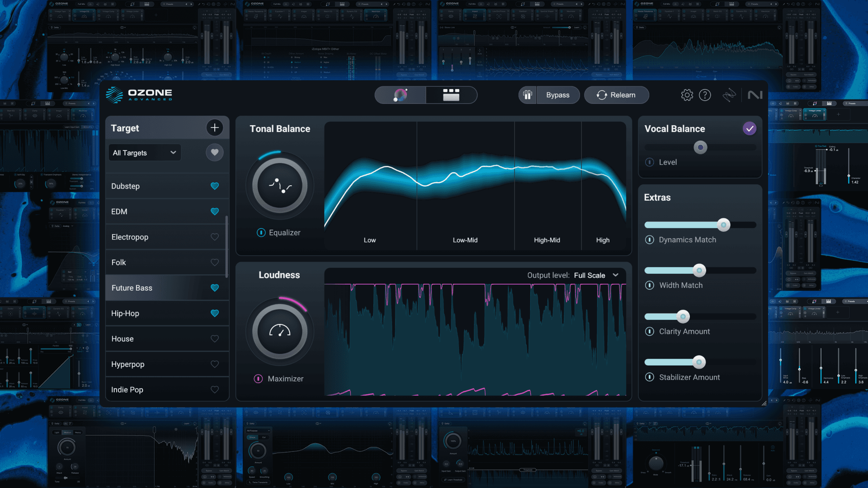
Task: Toggle the Vocal Balance Level power button
Action: (650, 162)
